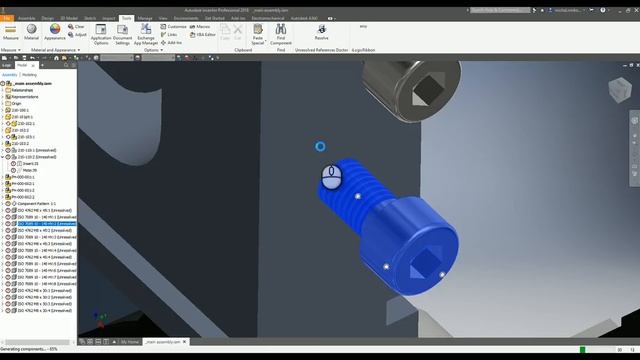Add a new browser panel with plus
The width and height of the screenshot is (640, 360).
(42, 65)
